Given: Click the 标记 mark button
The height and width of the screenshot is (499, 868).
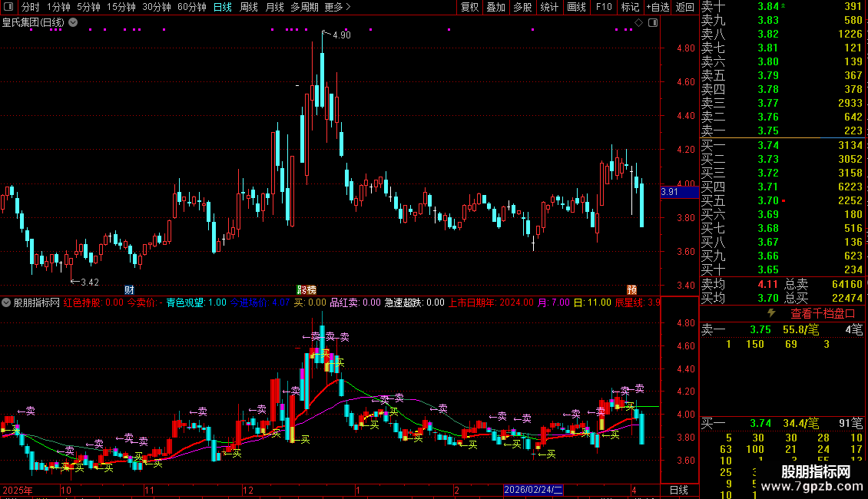Looking at the screenshot, I should tap(630, 7).
